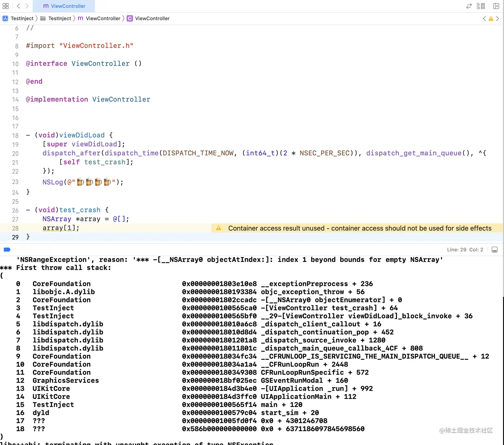The image size is (504, 445).
Task: Click the code review arrows icon
Action: (x=469, y=6)
